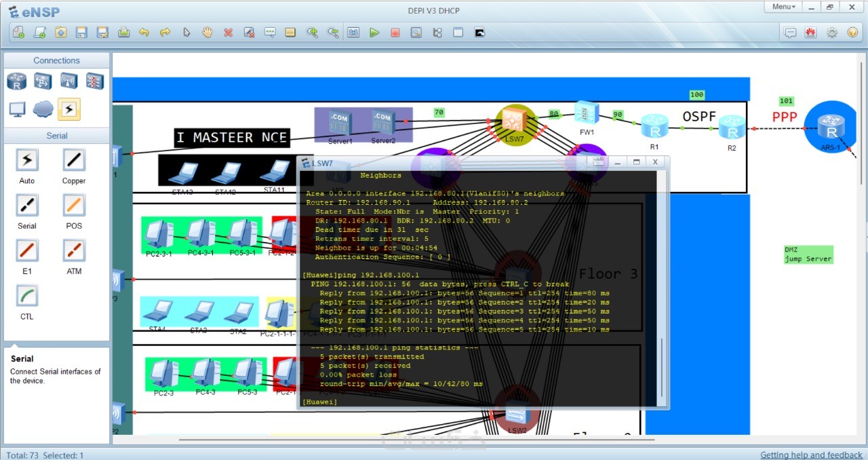Screen dimensions: 868x460
Task: Click the Save As toolbar icon
Action: [102, 32]
